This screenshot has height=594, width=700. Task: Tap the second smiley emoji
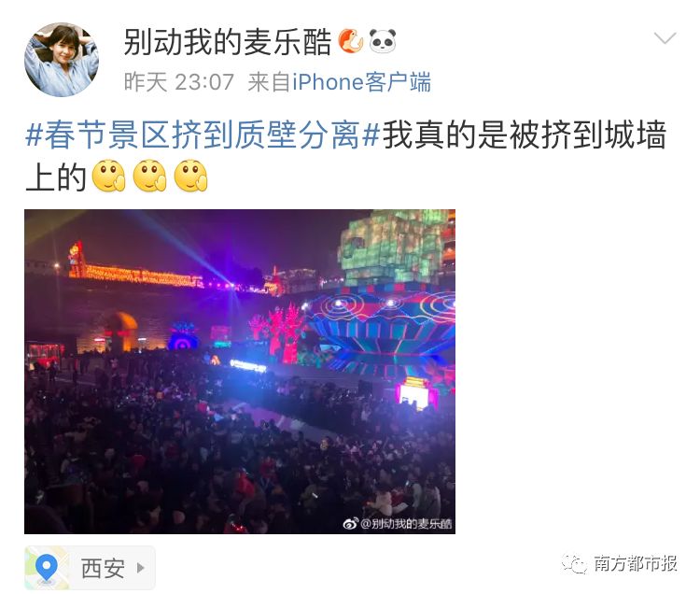(x=149, y=176)
